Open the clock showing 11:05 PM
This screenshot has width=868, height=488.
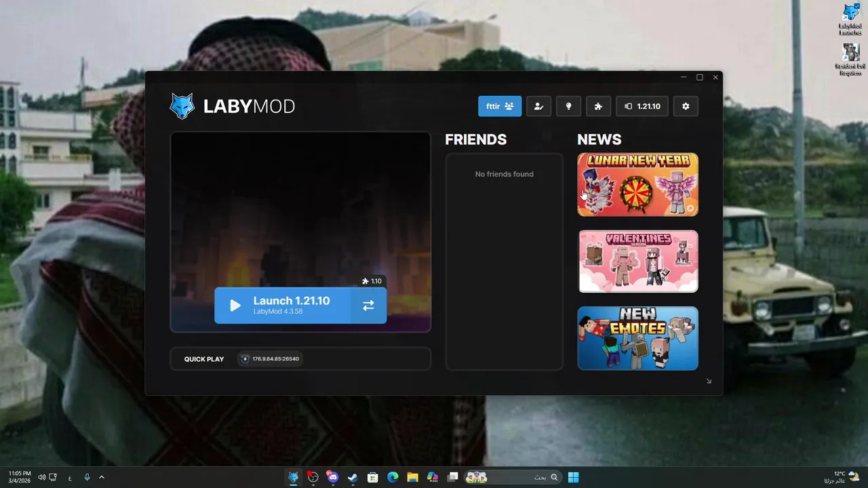click(19, 477)
